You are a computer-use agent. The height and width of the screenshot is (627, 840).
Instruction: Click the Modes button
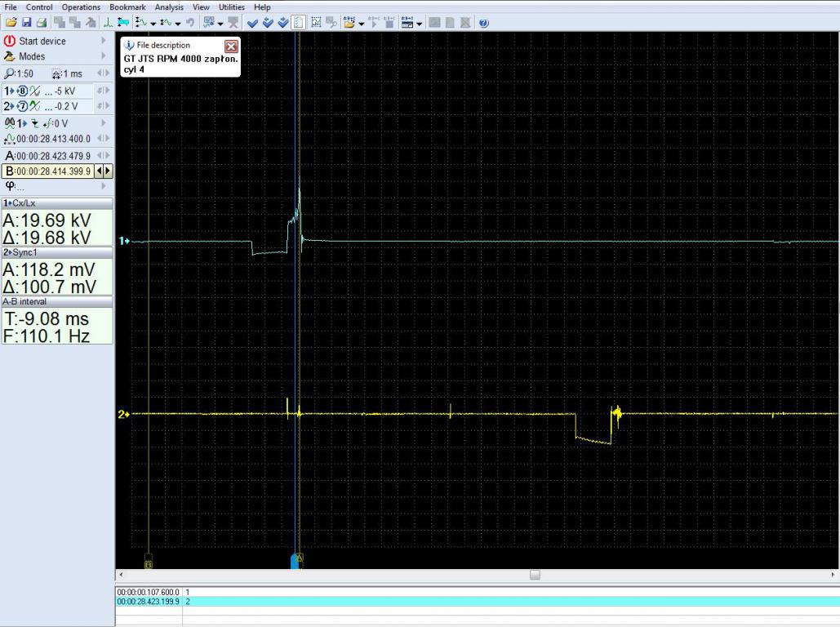click(x=24, y=56)
